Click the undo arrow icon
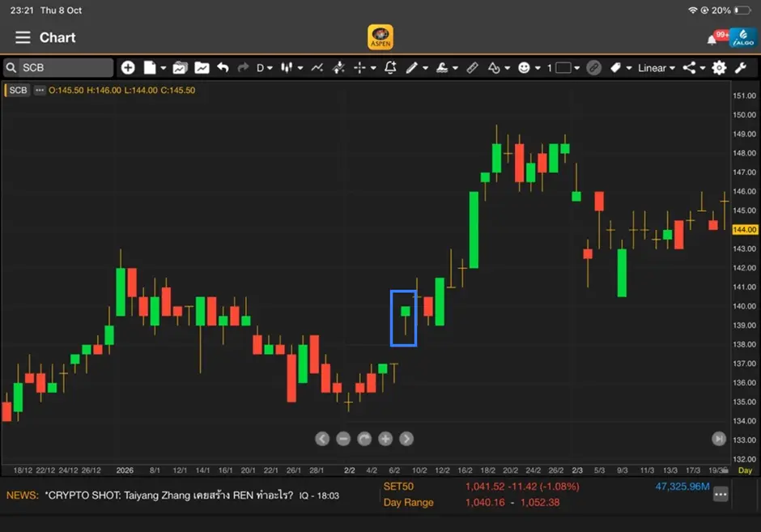Image resolution: width=761 pixels, height=532 pixels. [223, 67]
